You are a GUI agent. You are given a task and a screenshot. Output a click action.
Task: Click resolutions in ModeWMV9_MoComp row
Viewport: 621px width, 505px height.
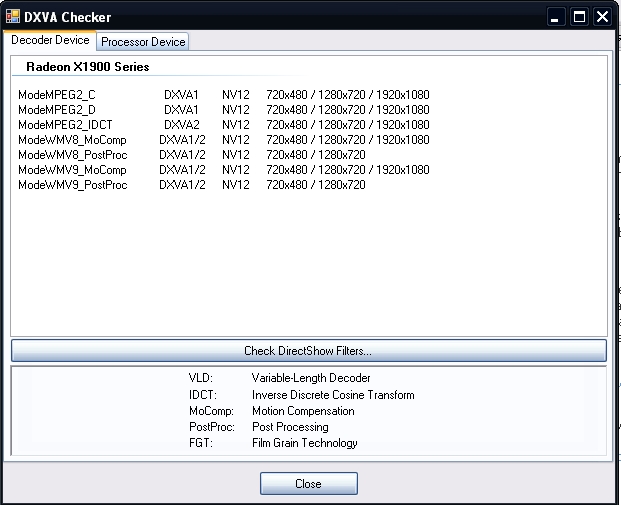point(348,170)
